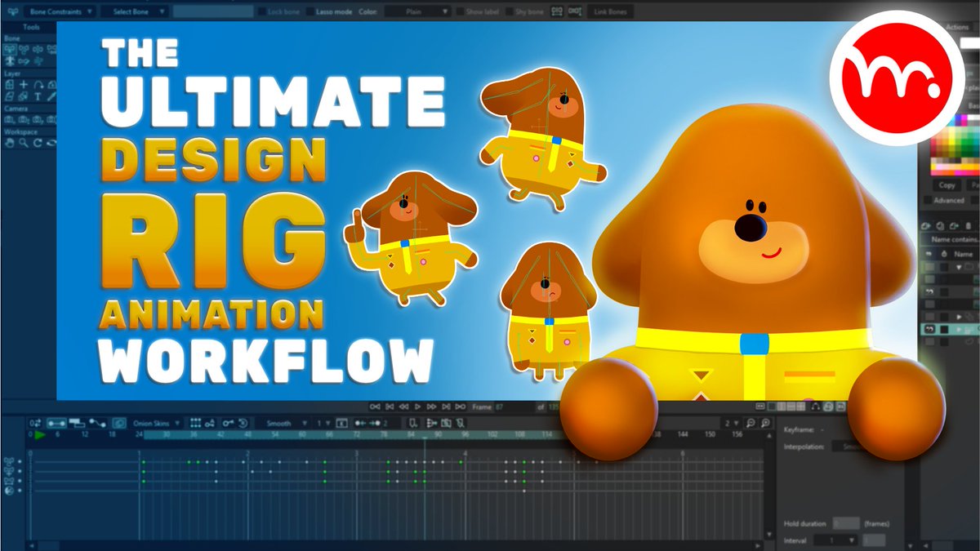Open the Actions tab

[957, 27]
